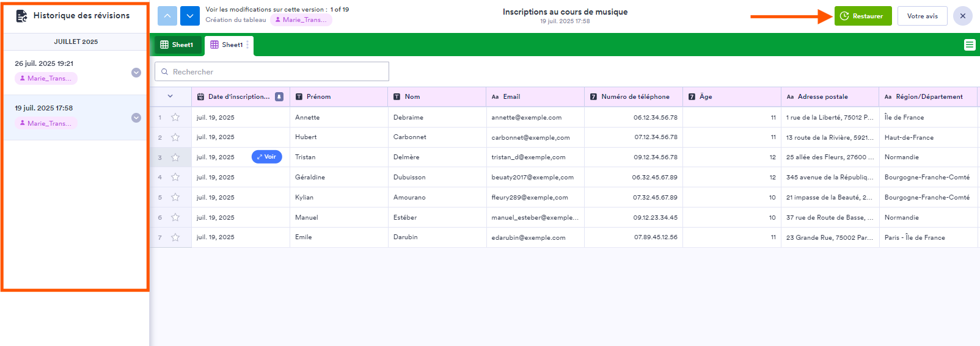Open the green bar menu icon
The height and width of the screenshot is (346, 980).
[x=970, y=45]
